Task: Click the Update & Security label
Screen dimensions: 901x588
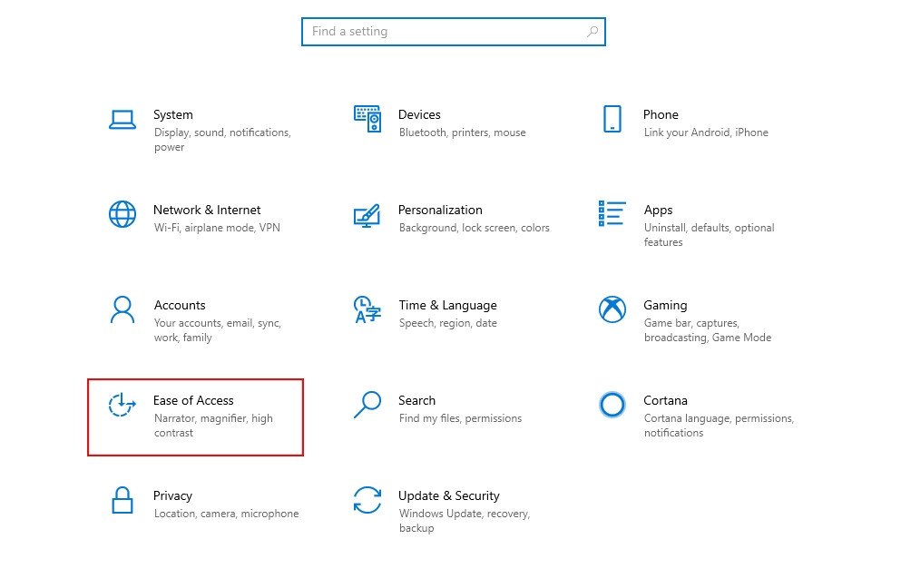Action: coord(449,495)
